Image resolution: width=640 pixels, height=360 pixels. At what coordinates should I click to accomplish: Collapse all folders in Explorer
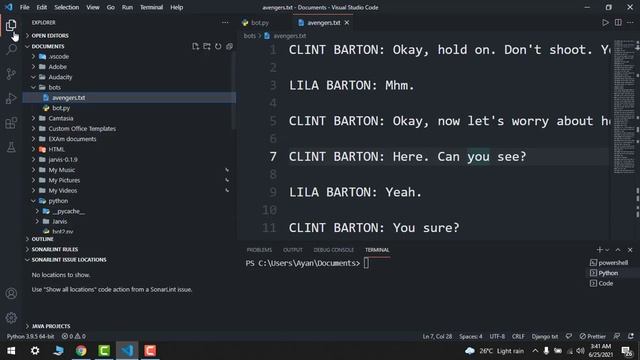click(229, 47)
